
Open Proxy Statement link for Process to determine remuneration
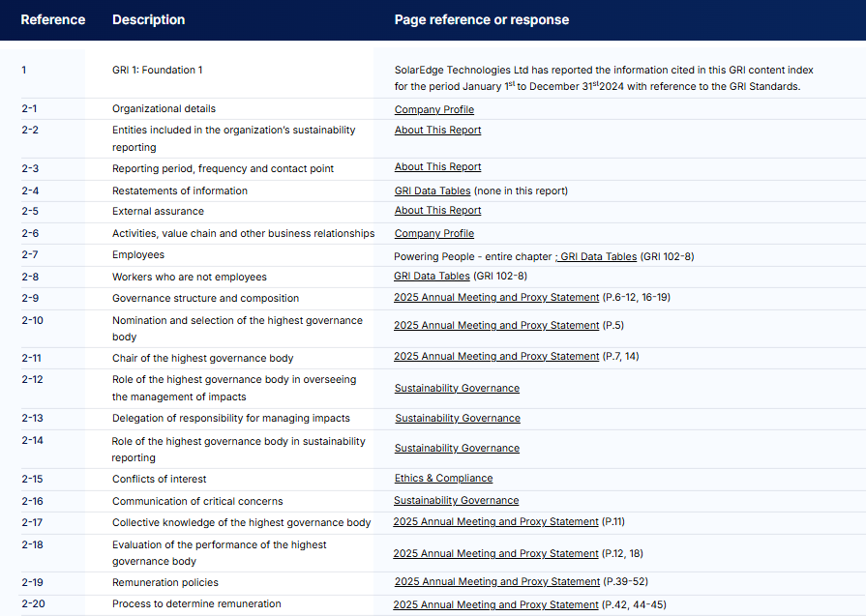(x=496, y=605)
